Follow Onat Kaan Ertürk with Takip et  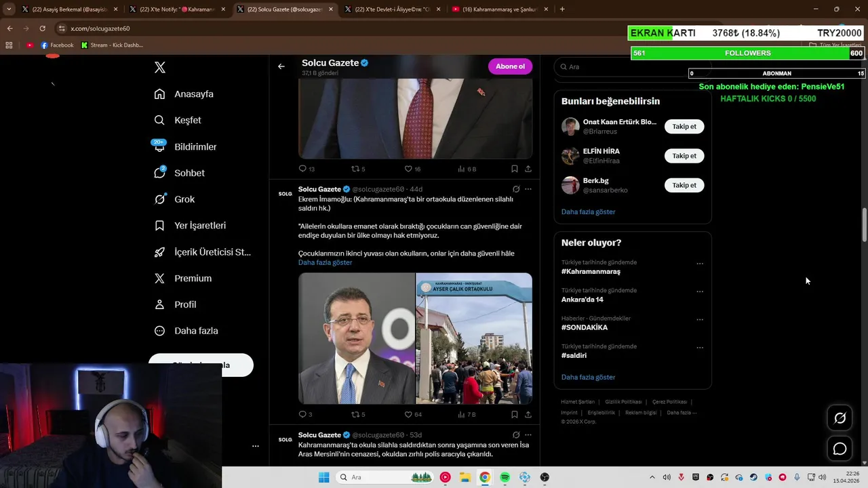tap(684, 127)
